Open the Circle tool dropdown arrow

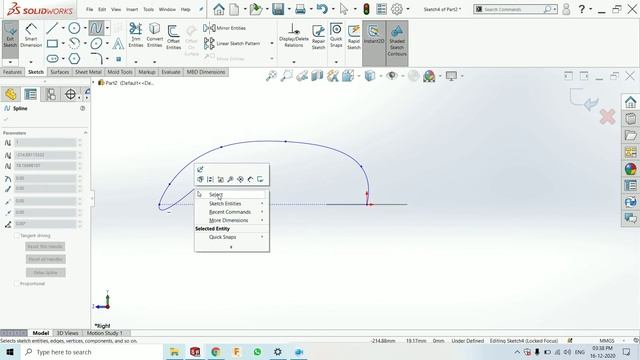tap(85, 28)
